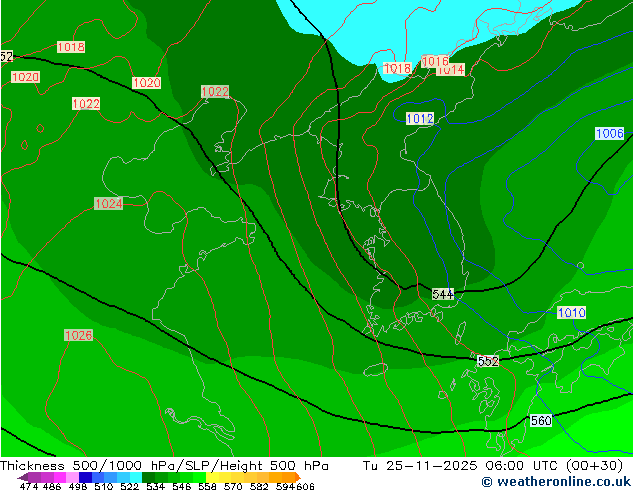
Task: Click the 1014 isobar label
Action: pyautogui.click(x=452, y=71)
